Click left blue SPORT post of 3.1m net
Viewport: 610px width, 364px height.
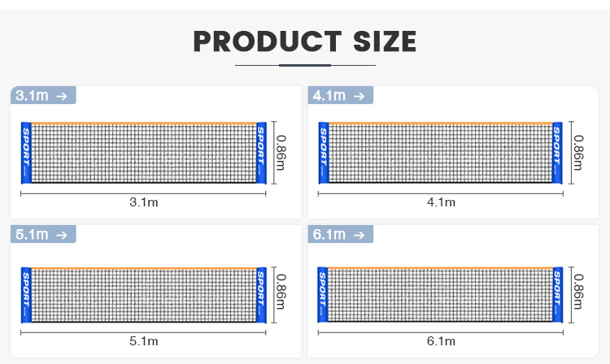(26, 153)
